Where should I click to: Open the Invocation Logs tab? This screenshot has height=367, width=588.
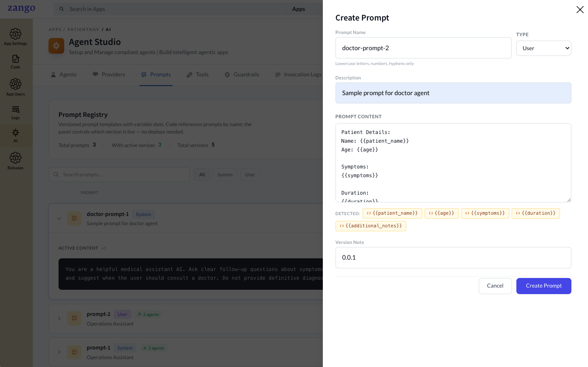click(298, 75)
